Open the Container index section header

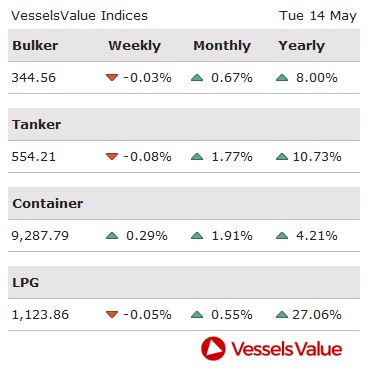tap(48, 203)
